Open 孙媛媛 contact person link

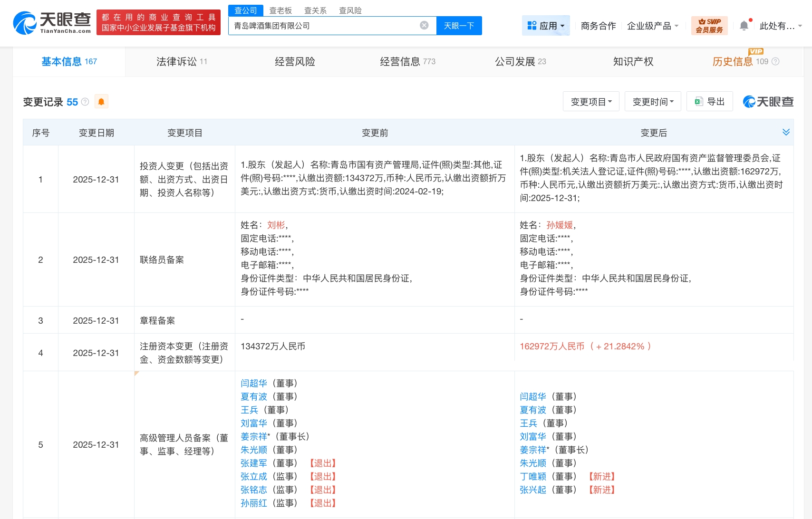tap(560, 225)
